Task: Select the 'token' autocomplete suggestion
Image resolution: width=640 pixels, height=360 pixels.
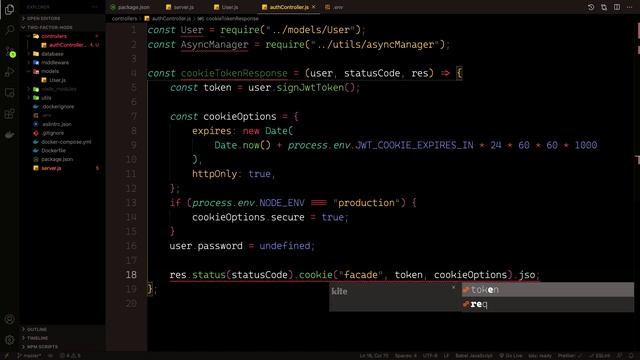Action: (x=547, y=290)
